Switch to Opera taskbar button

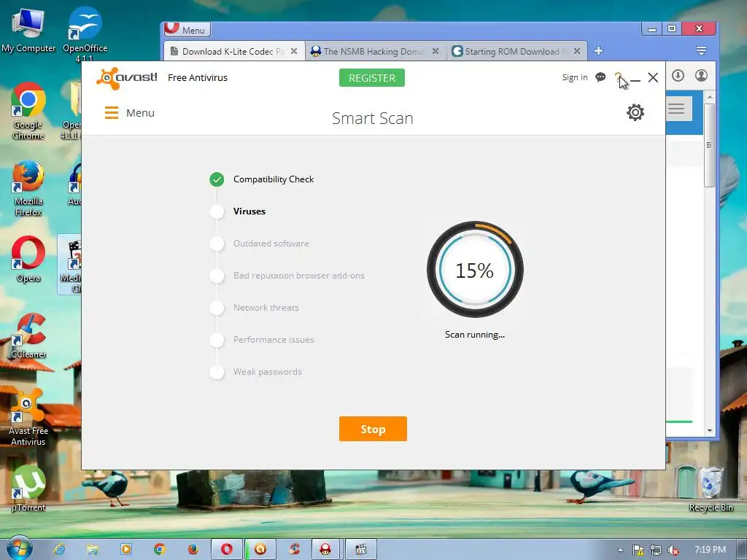(227, 549)
